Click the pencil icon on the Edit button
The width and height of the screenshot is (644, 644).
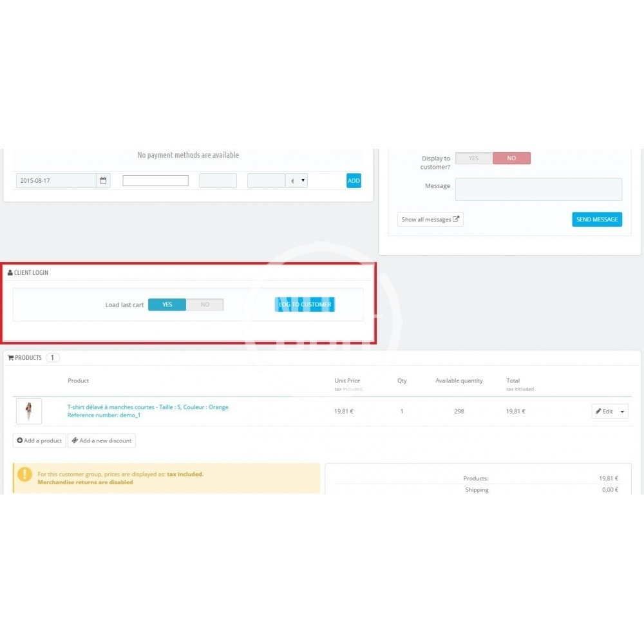(x=598, y=412)
